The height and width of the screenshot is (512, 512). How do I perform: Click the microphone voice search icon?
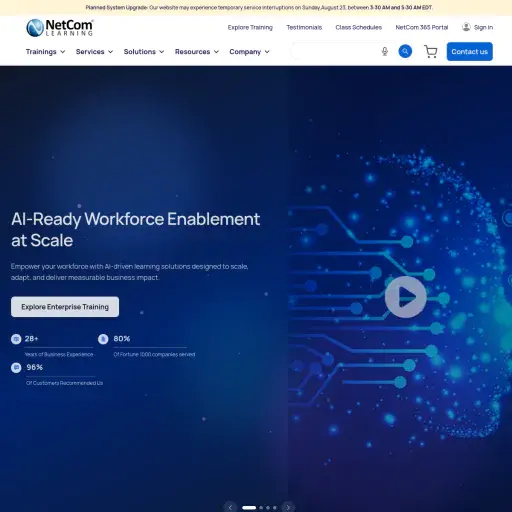click(385, 51)
